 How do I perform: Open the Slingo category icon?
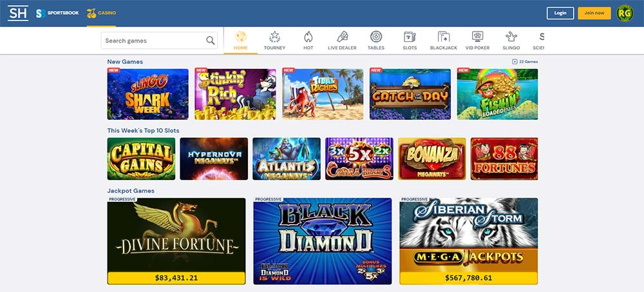511,37
